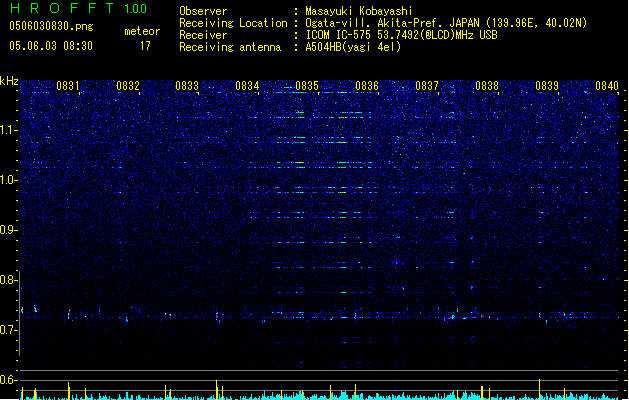This screenshot has width=629, height=400.
Task: Click the Ogata-vill. Akita-Pref. JAPAN location text
Action: tap(446, 23)
